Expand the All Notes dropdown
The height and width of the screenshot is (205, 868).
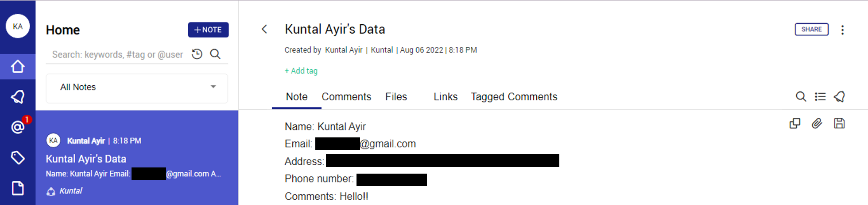pos(137,87)
